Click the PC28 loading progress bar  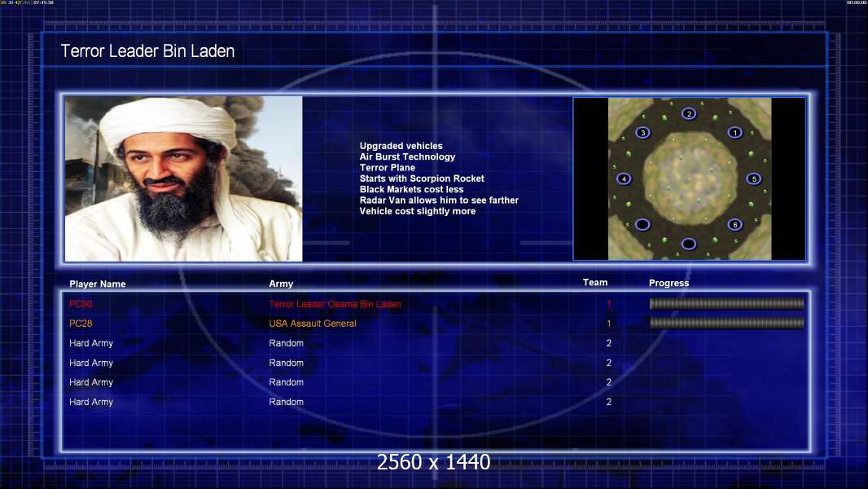[726, 323]
